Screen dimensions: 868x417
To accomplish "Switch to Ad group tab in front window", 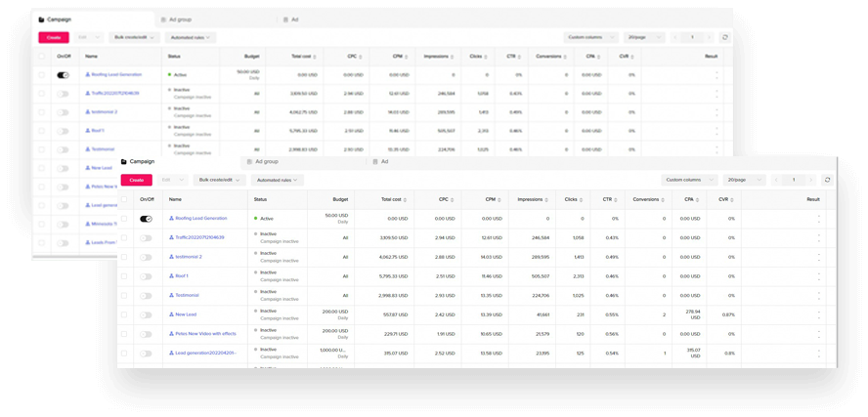I will [264, 161].
